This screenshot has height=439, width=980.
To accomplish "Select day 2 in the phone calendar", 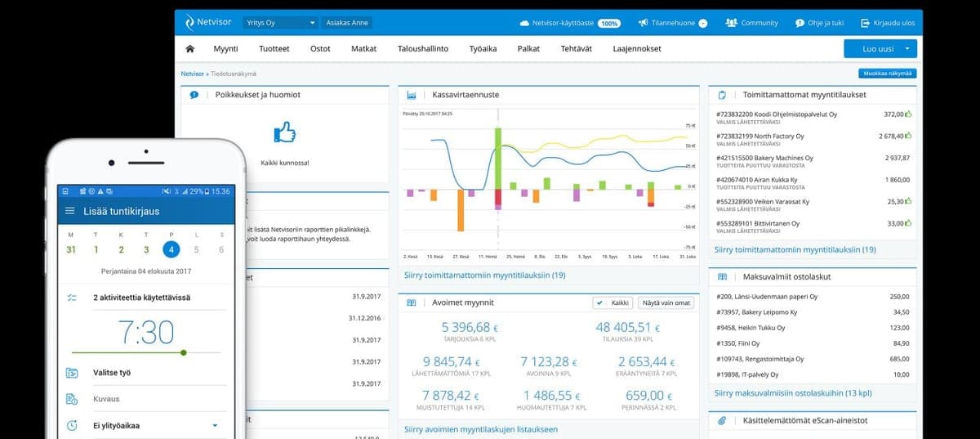I will 121,249.
